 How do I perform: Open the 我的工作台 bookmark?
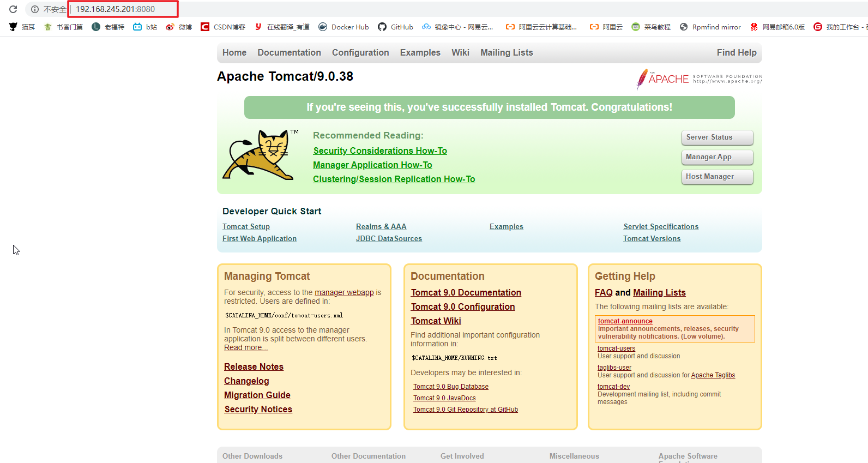click(x=840, y=27)
